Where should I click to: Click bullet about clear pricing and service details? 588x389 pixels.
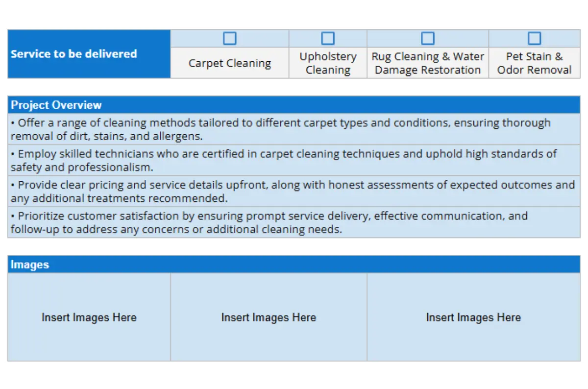pos(294,192)
